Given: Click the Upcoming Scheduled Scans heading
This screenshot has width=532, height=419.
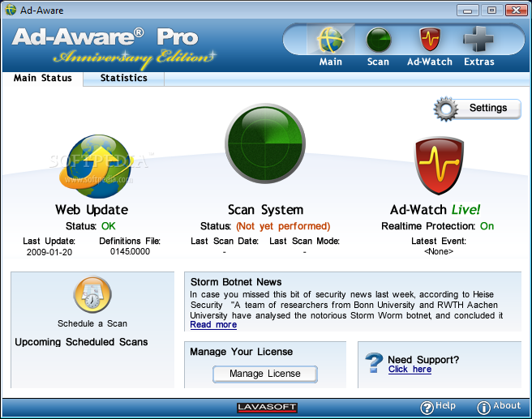Looking at the screenshot, I should 81,342.
